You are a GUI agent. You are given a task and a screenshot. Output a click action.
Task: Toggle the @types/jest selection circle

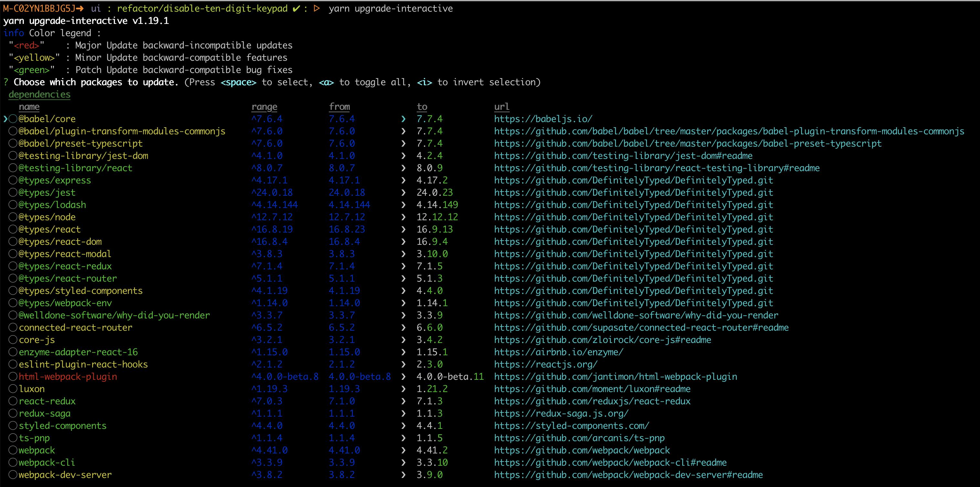(x=13, y=192)
